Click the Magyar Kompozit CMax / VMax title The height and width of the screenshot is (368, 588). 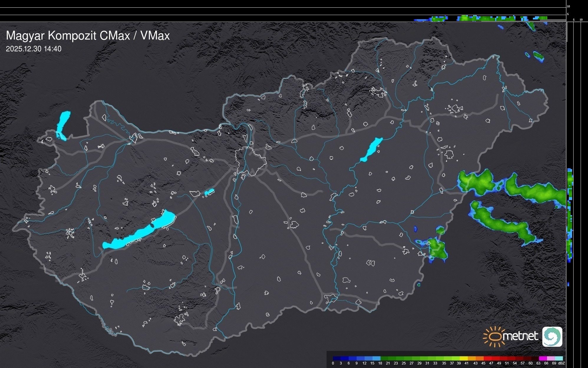click(x=88, y=35)
